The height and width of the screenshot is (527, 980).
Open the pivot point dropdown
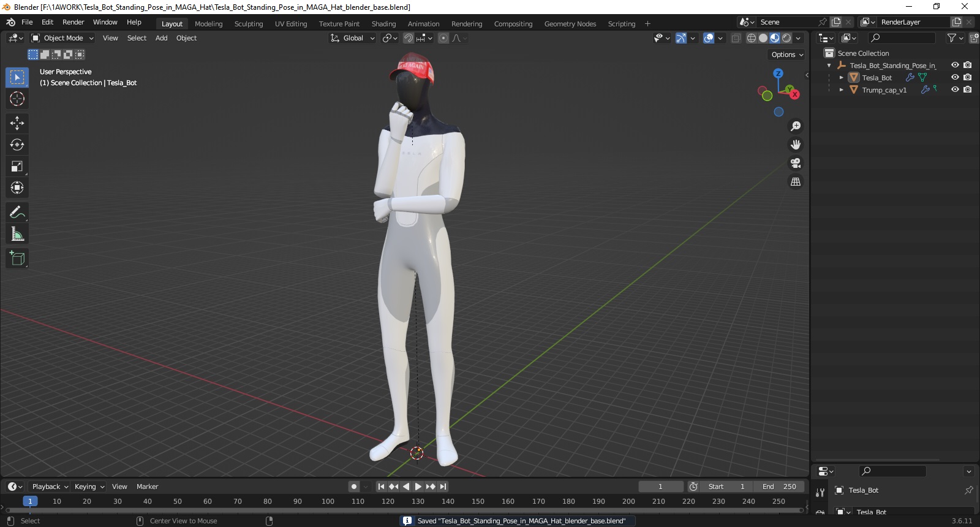[x=390, y=38]
